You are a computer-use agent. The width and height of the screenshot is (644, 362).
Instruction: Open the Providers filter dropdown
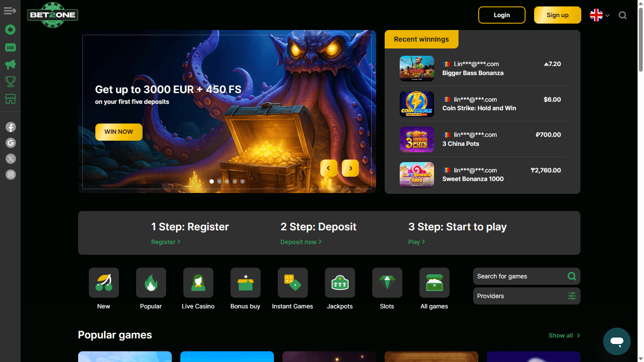coord(526,296)
